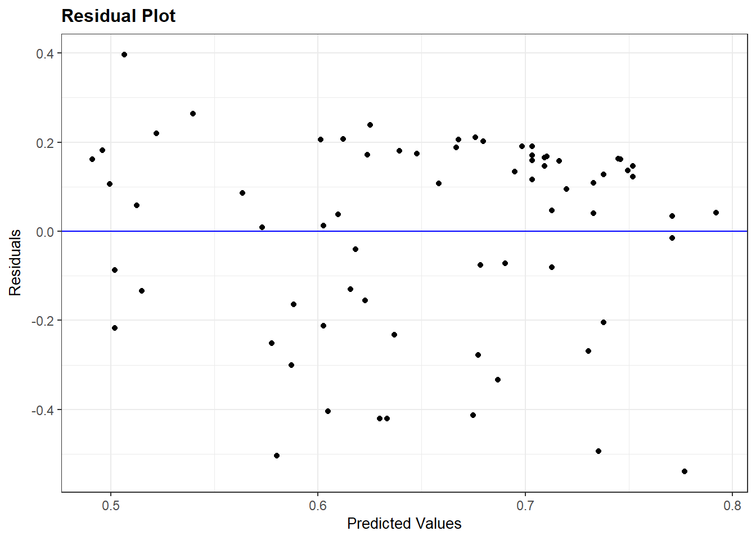Click the -0.2 tick label on y-axis
The image size is (756, 540).
(x=43, y=321)
